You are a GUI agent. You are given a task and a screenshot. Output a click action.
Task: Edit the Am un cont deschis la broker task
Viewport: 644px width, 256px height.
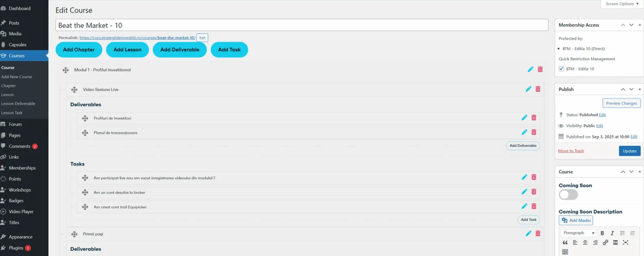[x=524, y=191]
